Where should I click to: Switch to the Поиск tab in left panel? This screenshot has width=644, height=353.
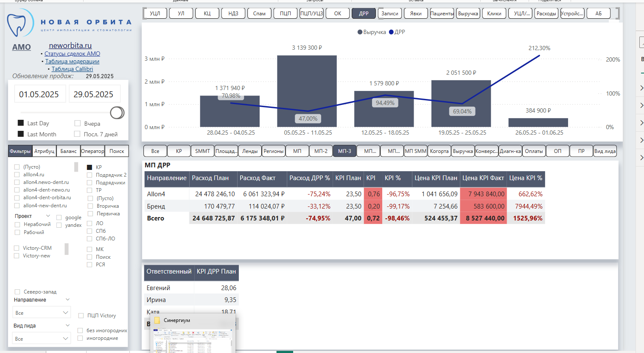[x=117, y=151]
